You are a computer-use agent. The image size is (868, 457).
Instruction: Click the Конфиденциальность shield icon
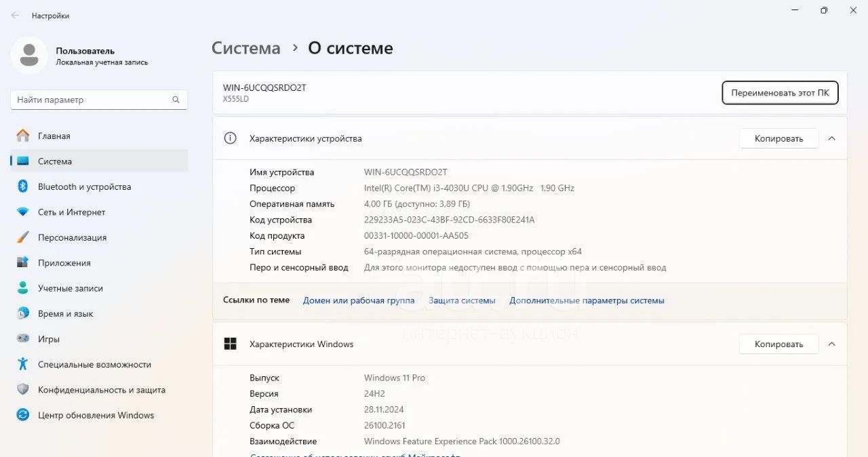(23, 389)
